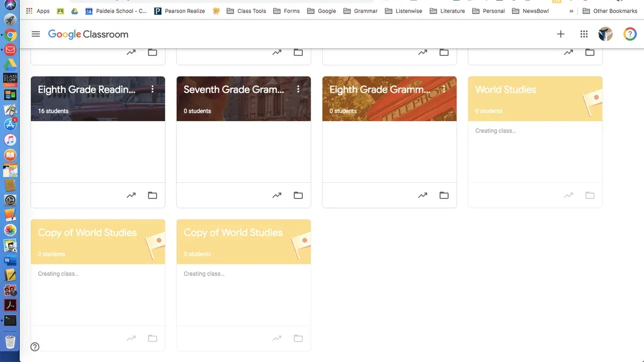Open the Grammar bookmark folder
The width and height of the screenshot is (644, 362).
tap(360, 11)
